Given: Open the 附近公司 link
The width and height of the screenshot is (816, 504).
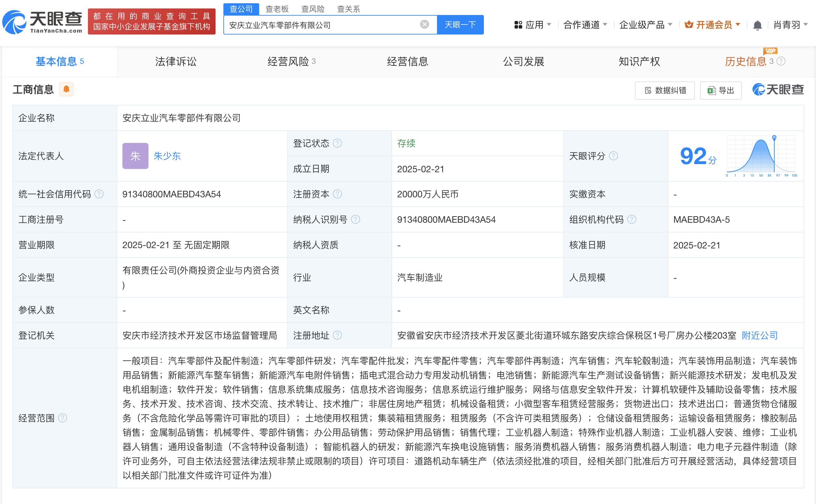Looking at the screenshot, I should (759, 335).
